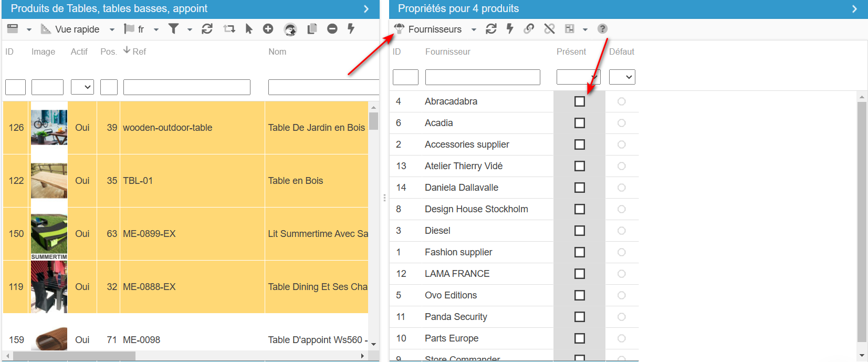Click the lightning bolt icon in suppliers toolbar
Image resolution: width=868 pixels, height=362 pixels.
(509, 29)
